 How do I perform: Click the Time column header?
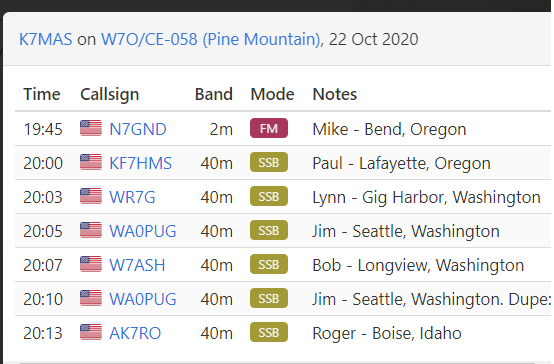tap(42, 94)
